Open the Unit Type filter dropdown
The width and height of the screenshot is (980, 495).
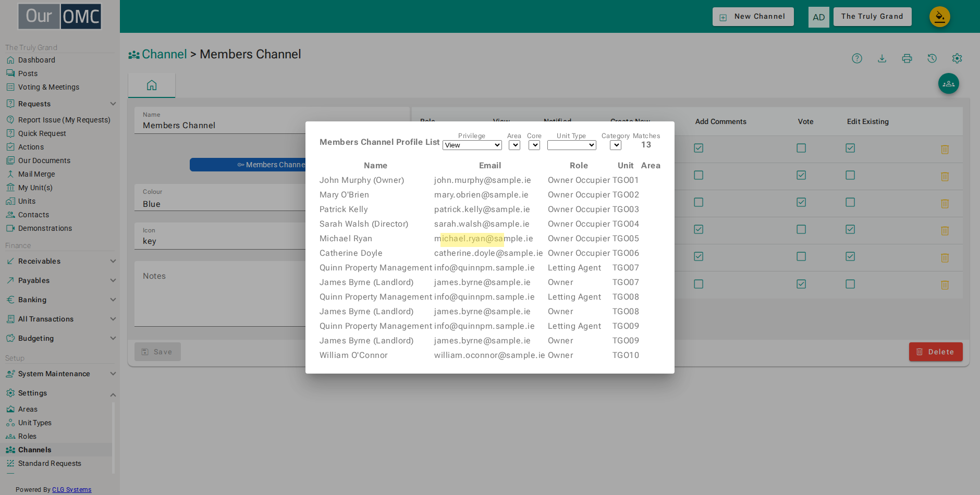(x=572, y=145)
